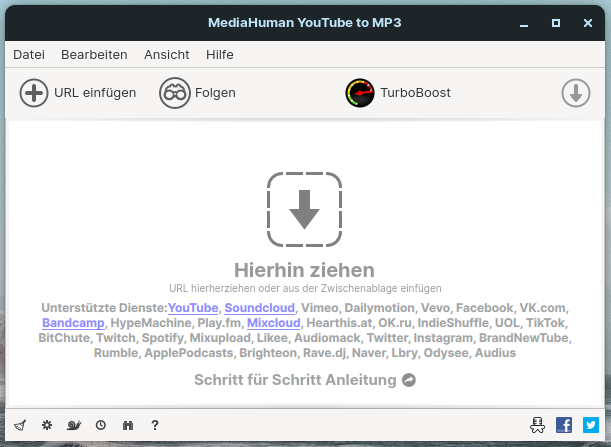Toggle the snail speed limit icon
Screen dimensions: 611x447
point(74,425)
